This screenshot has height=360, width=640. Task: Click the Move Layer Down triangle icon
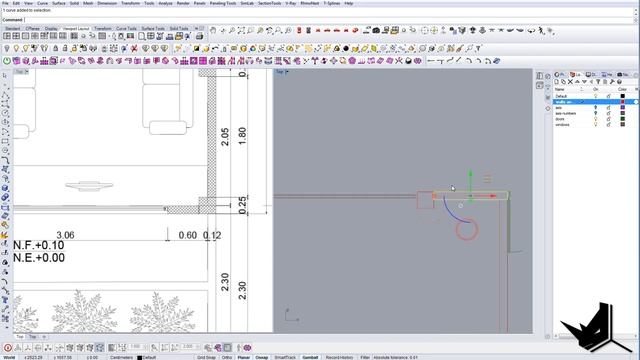(584, 82)
